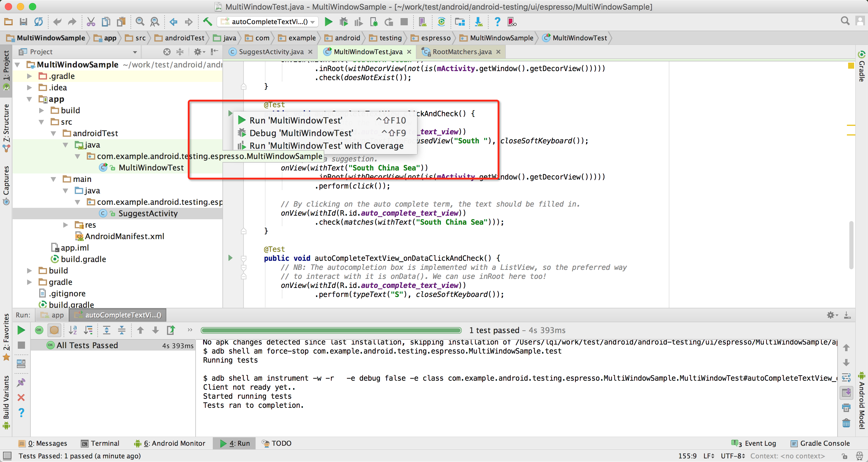Click the Search Everywhere magnifier icon
The image size is (868, 462).
(x=845, y=21)
